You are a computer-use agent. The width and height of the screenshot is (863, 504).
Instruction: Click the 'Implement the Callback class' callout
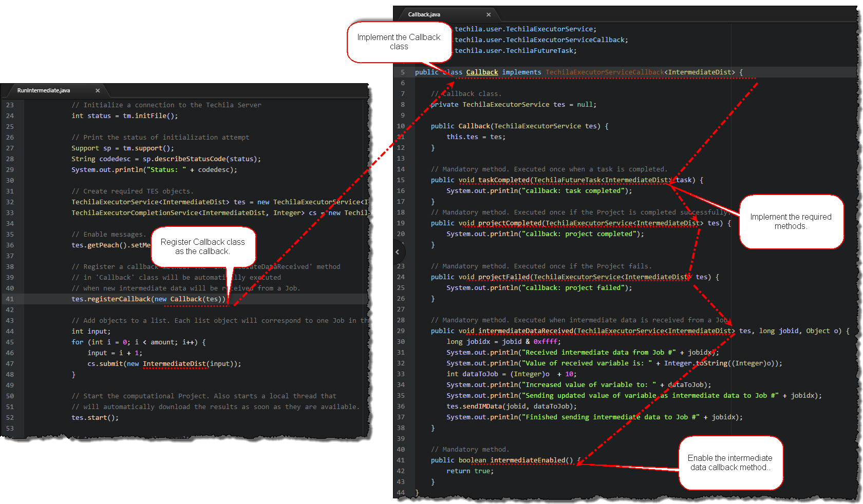[399, 42]
